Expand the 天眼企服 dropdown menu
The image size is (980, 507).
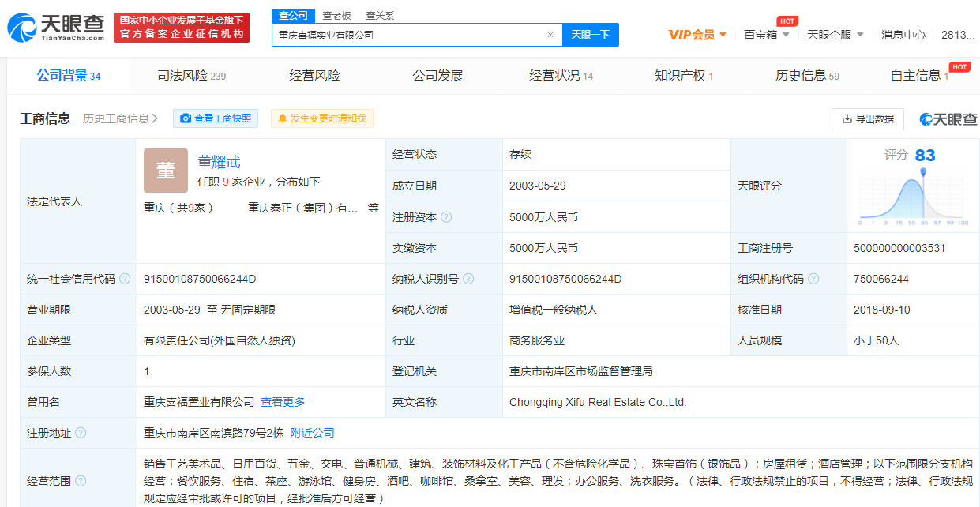[835, 35]
